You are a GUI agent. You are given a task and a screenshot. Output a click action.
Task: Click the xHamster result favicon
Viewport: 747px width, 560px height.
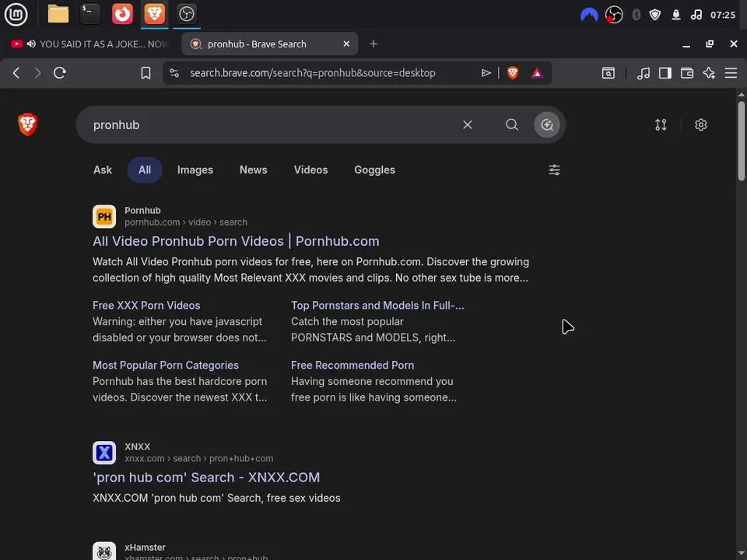pyautogui.click(x=104, y=552)
